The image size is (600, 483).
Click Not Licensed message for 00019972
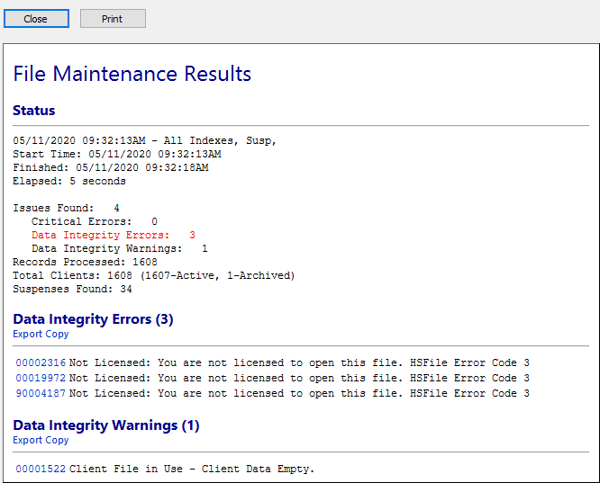(x=299, y=378)
